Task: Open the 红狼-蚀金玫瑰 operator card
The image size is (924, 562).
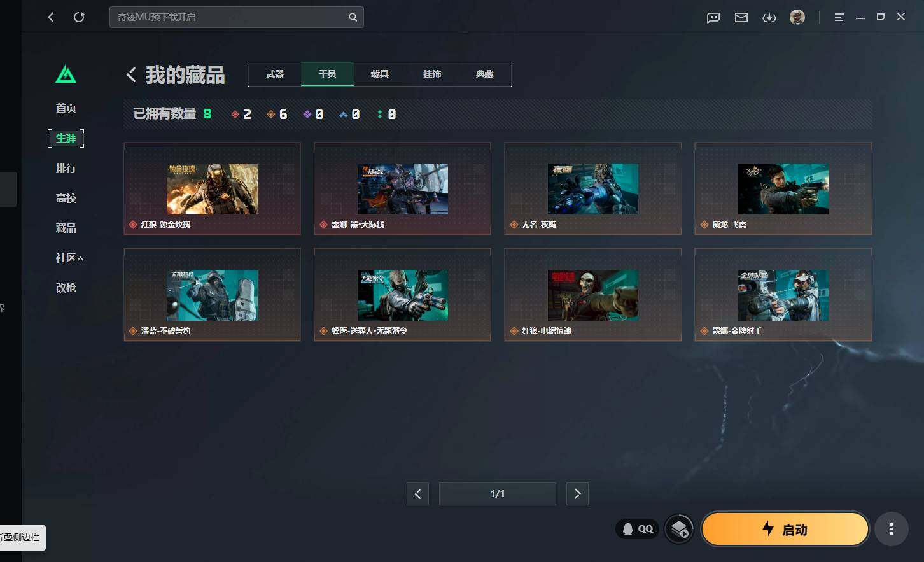Action: [212, 188]
